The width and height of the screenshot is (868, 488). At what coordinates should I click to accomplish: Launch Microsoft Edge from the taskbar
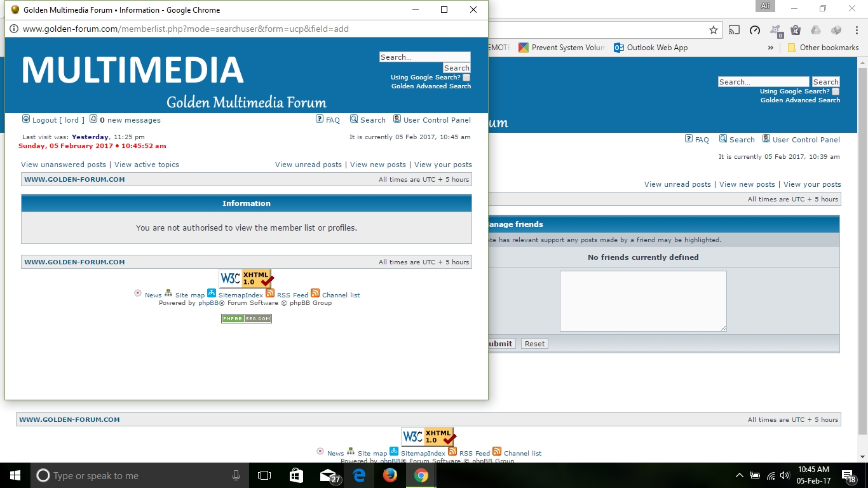click(x=359, y=475)
